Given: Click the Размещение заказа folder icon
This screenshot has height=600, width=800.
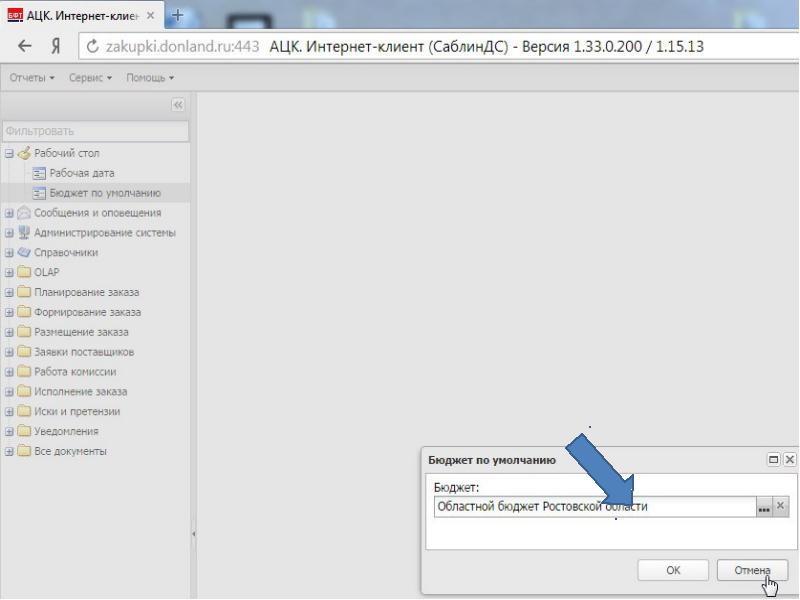Looking at the screenshot, I should (24, 331).
